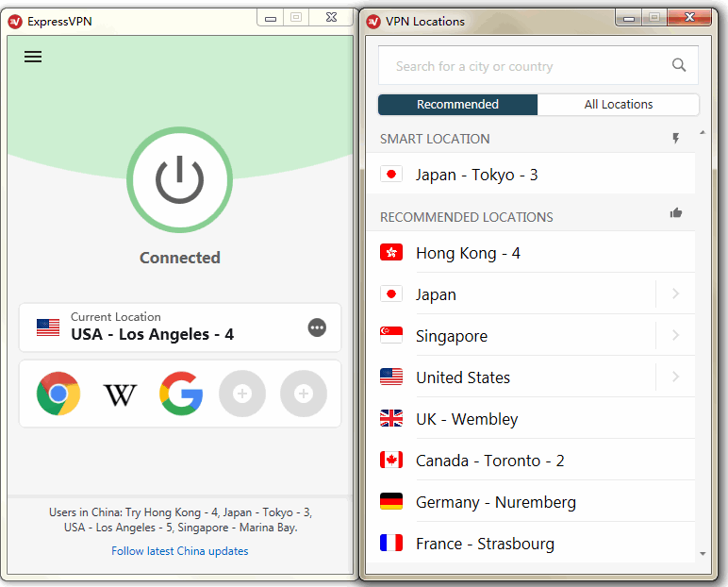Expand United States server list chevron
This screenshot has height=587, width=728.
[x=676, y=377]
